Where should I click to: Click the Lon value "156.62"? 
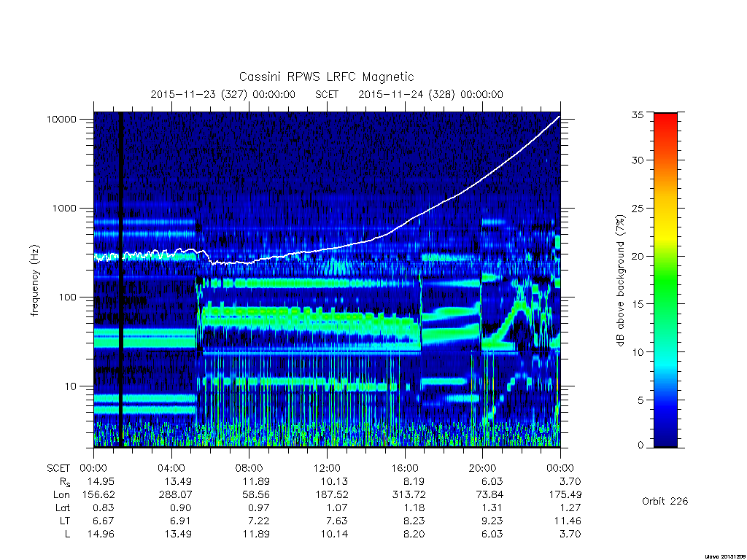[98, 495]
